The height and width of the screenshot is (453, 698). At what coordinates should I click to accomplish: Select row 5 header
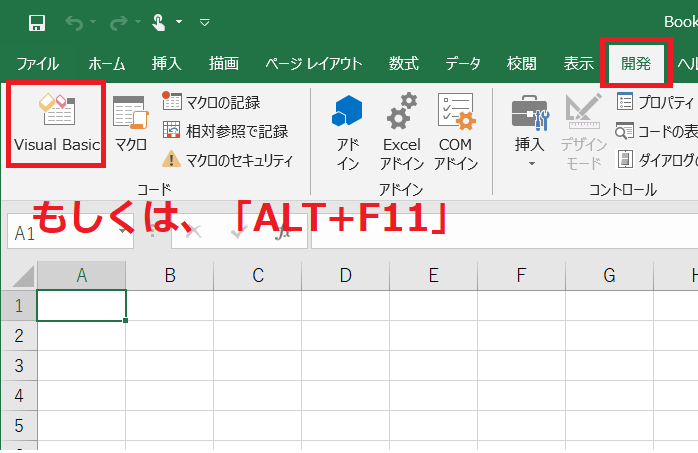click(x=19, y=426)
